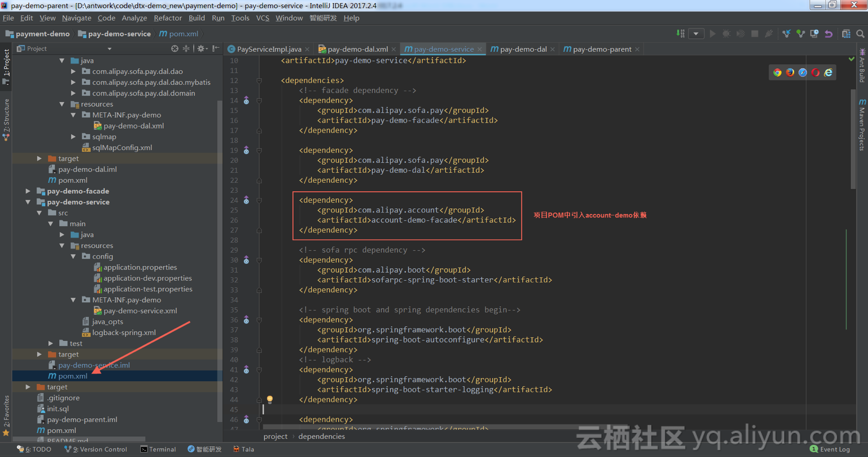Expand com.alipay.sofa.pay.dal.dao package
868x457 pixels.
(73, 71)
